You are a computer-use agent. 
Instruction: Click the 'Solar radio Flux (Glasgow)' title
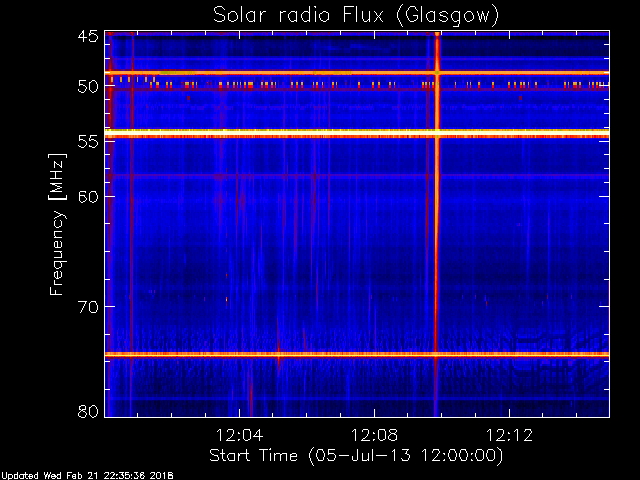(x=356, y=16)
